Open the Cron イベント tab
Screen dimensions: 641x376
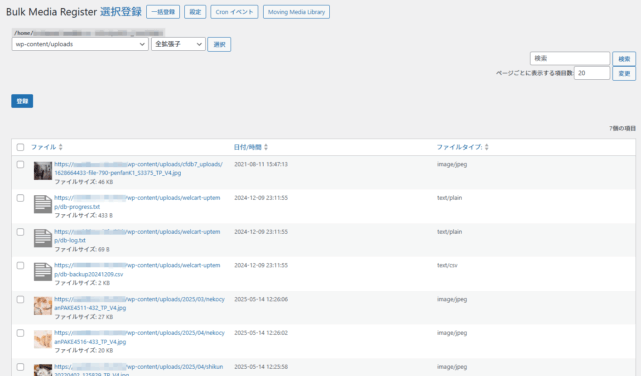(x=234, y=12)
